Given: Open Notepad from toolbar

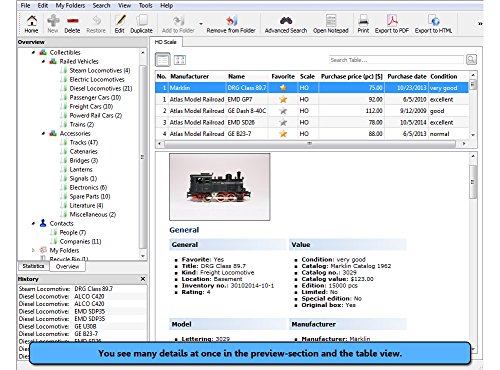Looking at the screenshot, I should pos(331,24).
